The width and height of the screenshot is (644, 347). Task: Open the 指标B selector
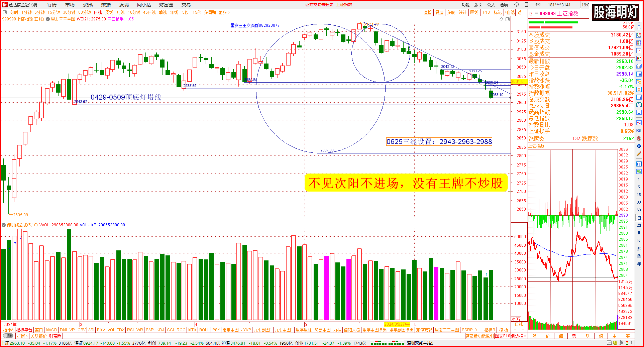point(490,330)
